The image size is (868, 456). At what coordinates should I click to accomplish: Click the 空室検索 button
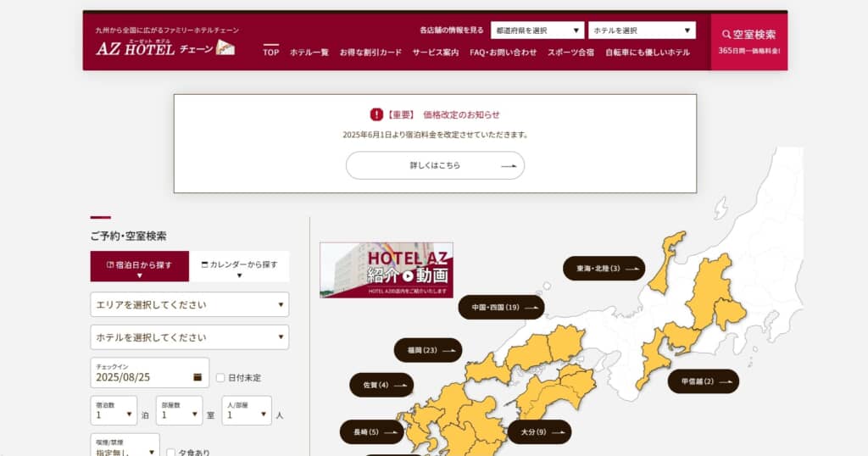click(748, 41)
